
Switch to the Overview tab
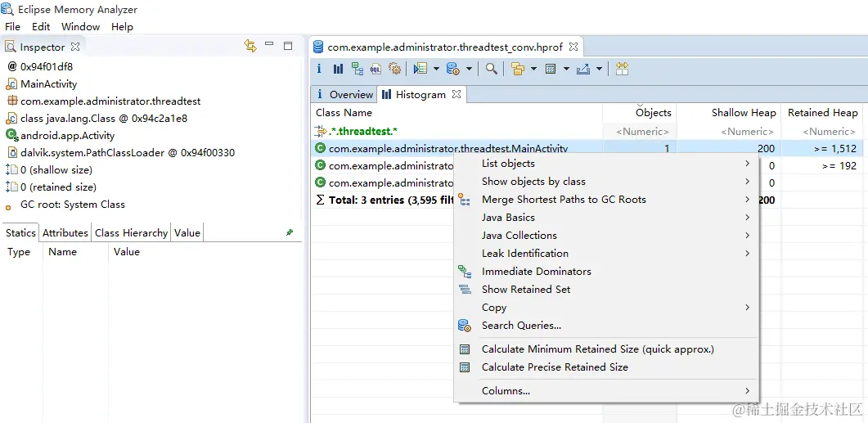[344, 95]
